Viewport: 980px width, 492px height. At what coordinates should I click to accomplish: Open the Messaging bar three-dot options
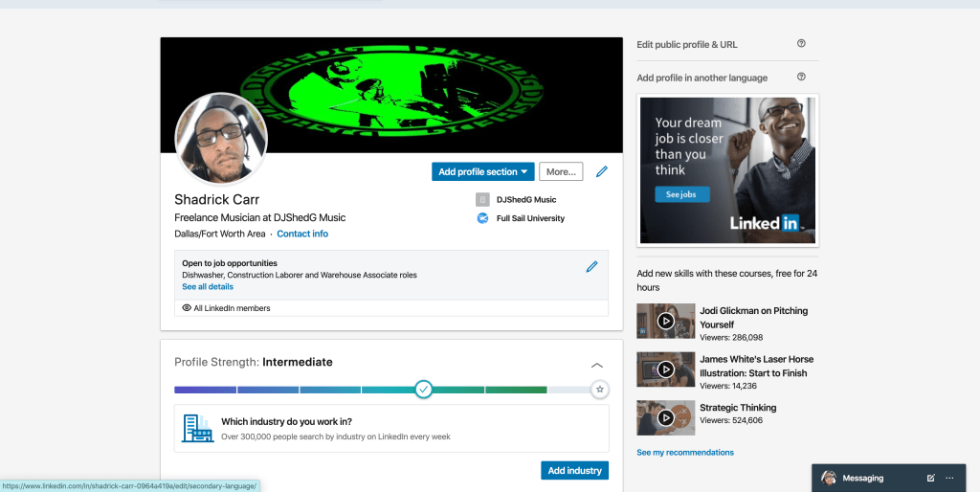tap(949, 478)
